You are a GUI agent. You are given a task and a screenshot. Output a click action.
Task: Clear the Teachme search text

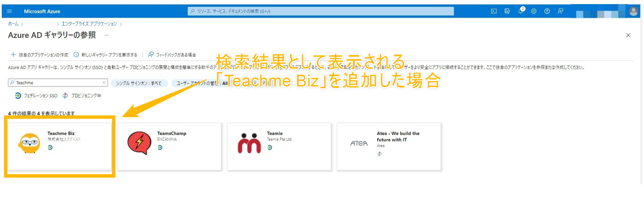(104, 83)
